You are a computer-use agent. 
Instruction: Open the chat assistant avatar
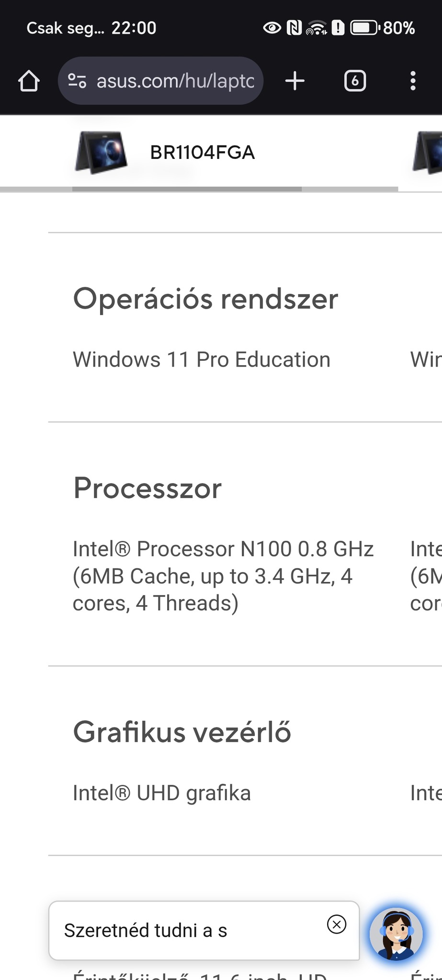click(x=396, y=934)
